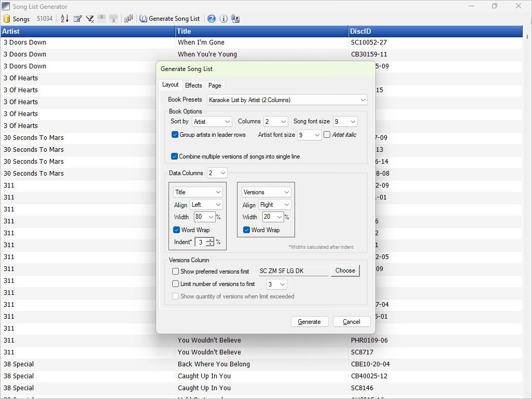The image size is (532, 399).
Task: Toggle Word Wrap for the Versions column
Action: coord(247,230)
